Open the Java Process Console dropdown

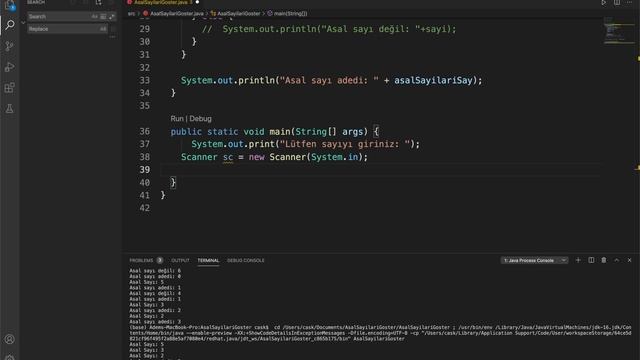click(534, 260)
